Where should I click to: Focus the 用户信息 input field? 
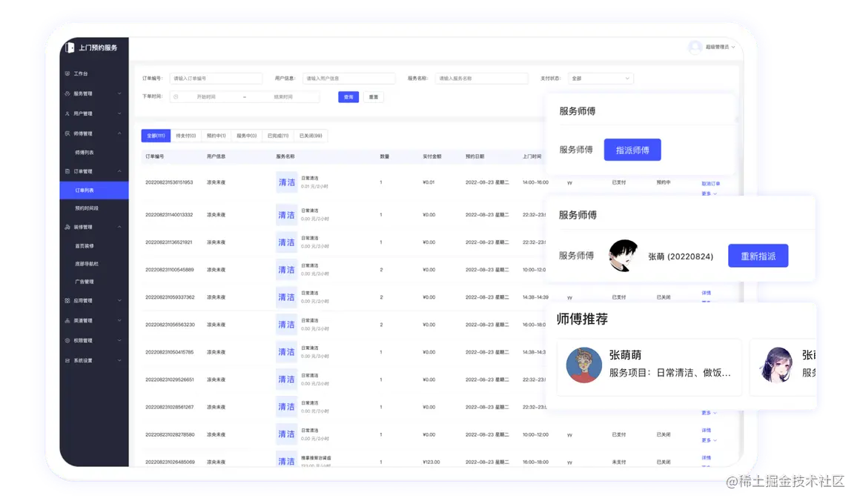349,79
